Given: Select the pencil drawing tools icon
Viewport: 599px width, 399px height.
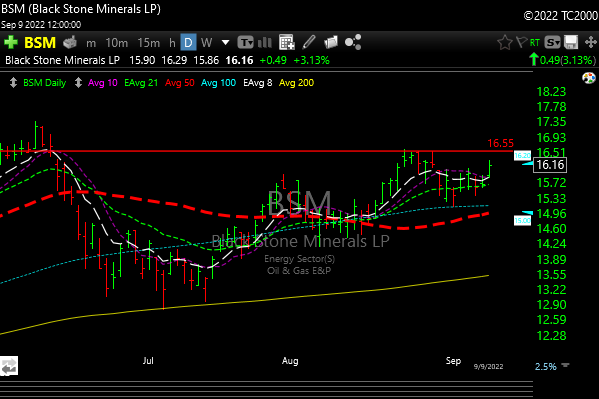Looking at the screenshot, I should pyautogui.click(x=309, y=42).
